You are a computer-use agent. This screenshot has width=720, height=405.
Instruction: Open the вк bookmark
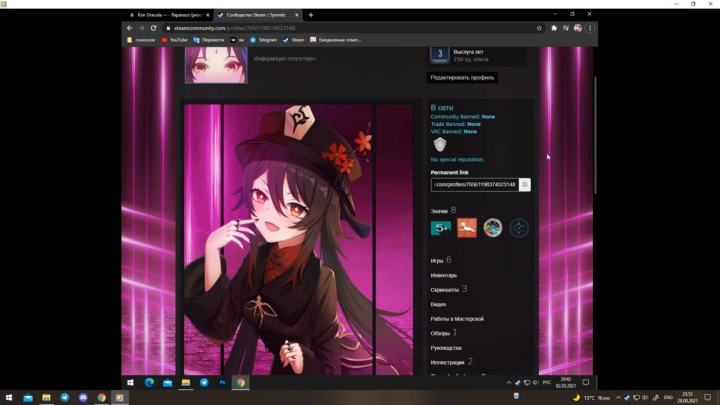pyautogui.click(x=237, y=40)
